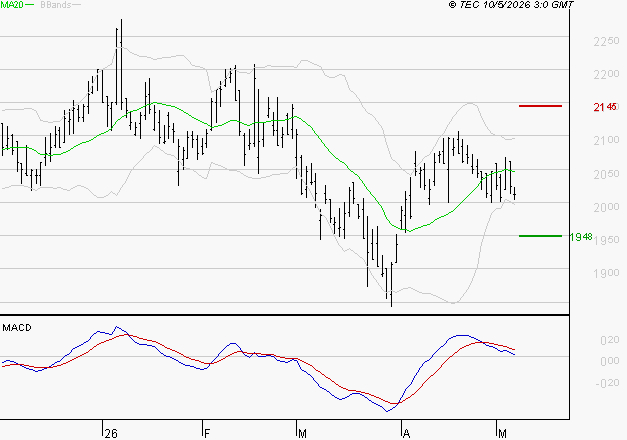Click the 2050 price axis label
Viewport: 627px width, 440px height.
606,174
